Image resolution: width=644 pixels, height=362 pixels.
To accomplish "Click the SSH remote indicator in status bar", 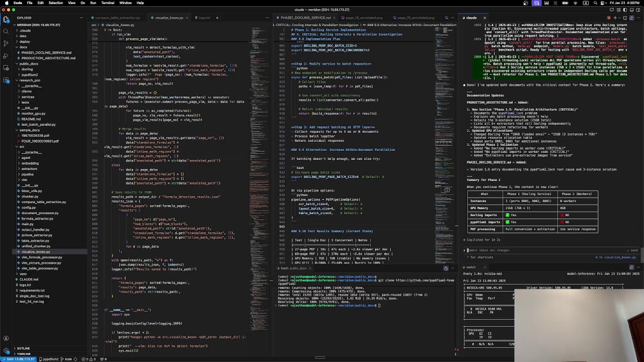I will (19, 359).
